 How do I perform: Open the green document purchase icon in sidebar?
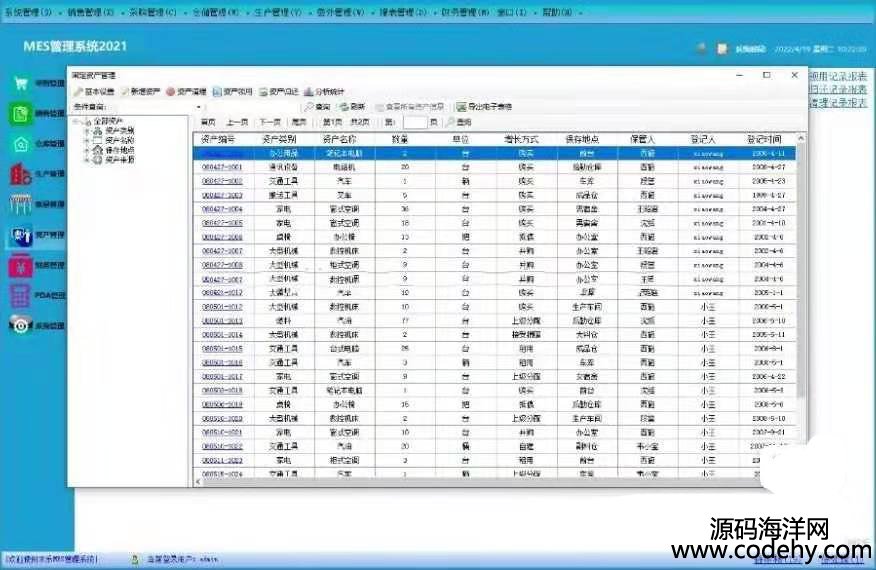[21, 114]
